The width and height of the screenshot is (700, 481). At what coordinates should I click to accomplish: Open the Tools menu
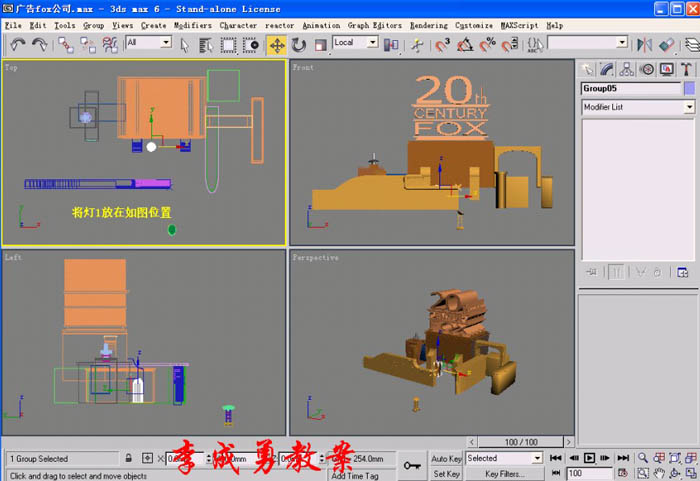pos(65,25)
